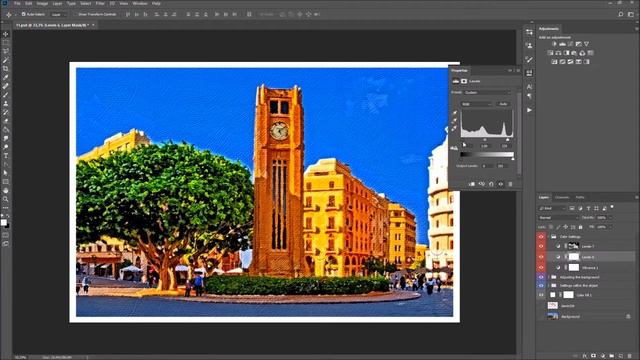
Task: Click the foreground color swatch
Action: (x=4, y=222)
